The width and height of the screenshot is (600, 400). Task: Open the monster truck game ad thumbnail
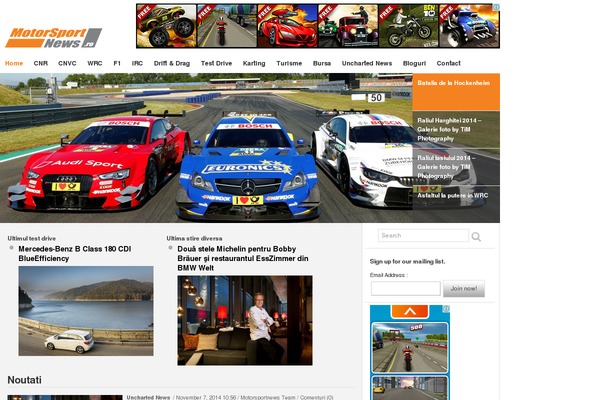[x=166, y=26]
